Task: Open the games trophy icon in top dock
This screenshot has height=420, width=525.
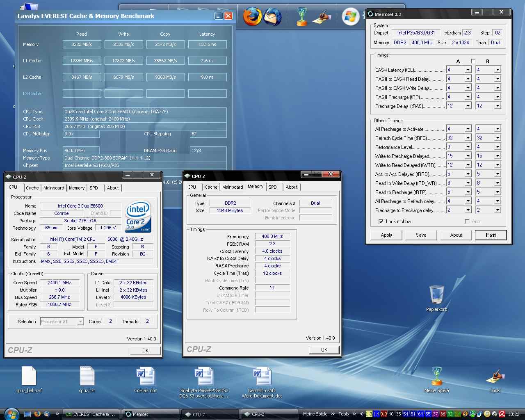Action: click(x=302, y=17)
